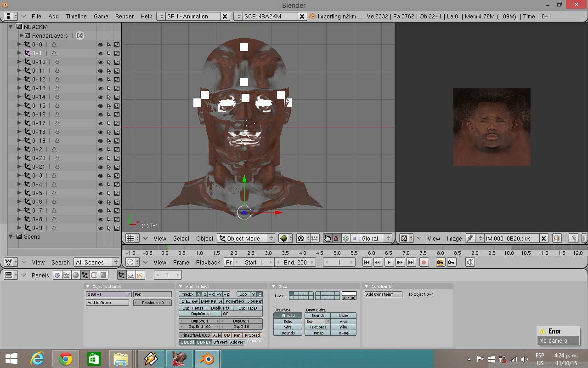This screenshot has width=588, height=368.
Task: Toggle the Wire draw extra option
Action: 343,327
